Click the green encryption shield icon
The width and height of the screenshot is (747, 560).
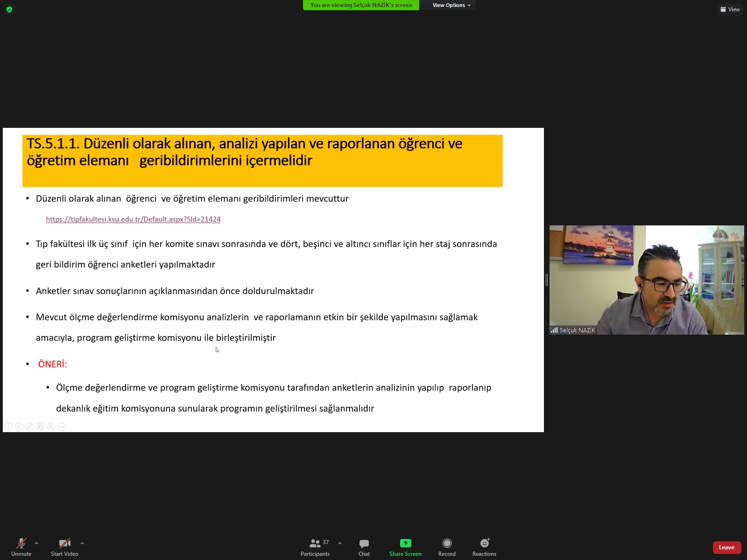(9, 9)
